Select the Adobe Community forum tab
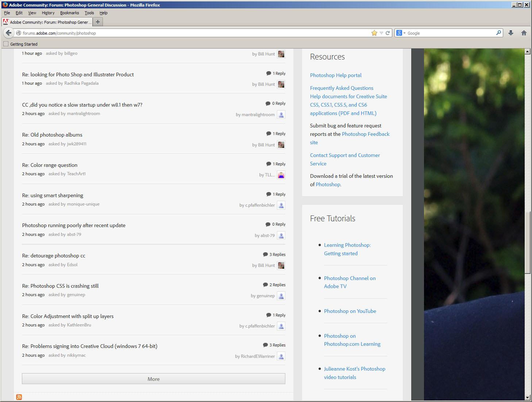Image resolution: width=532 pixels, height=402 pixels. pos(47,22)
